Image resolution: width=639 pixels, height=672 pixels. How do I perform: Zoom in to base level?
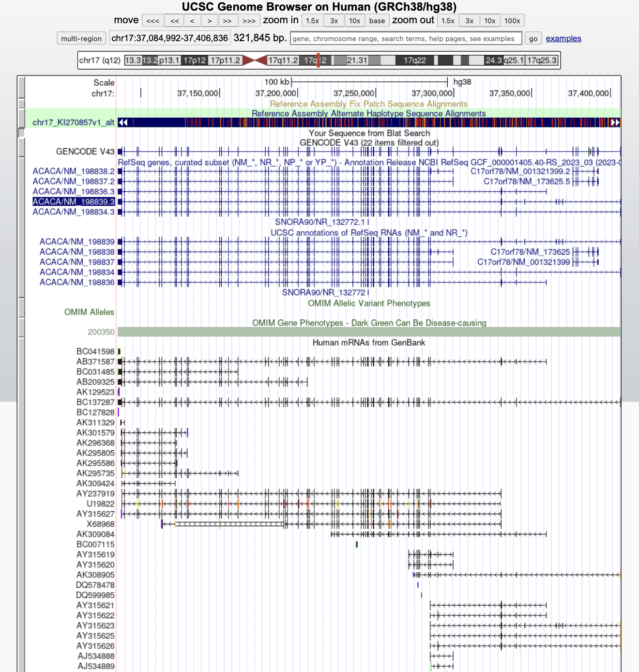pyautogui.click(x=377, y=21)
